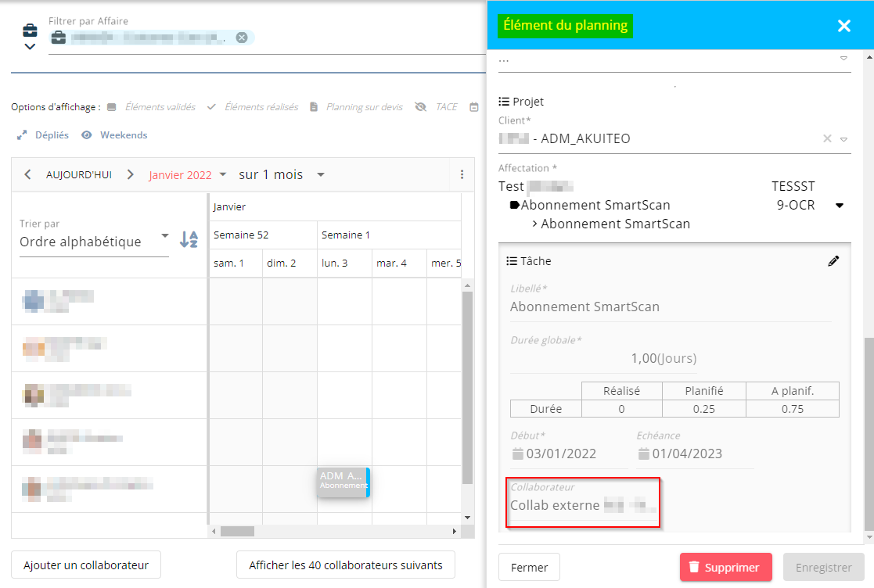Viewport: 874px width, 588px height.
Task: Toggle alphabetical sort direction icon
Action: (189, 239)
